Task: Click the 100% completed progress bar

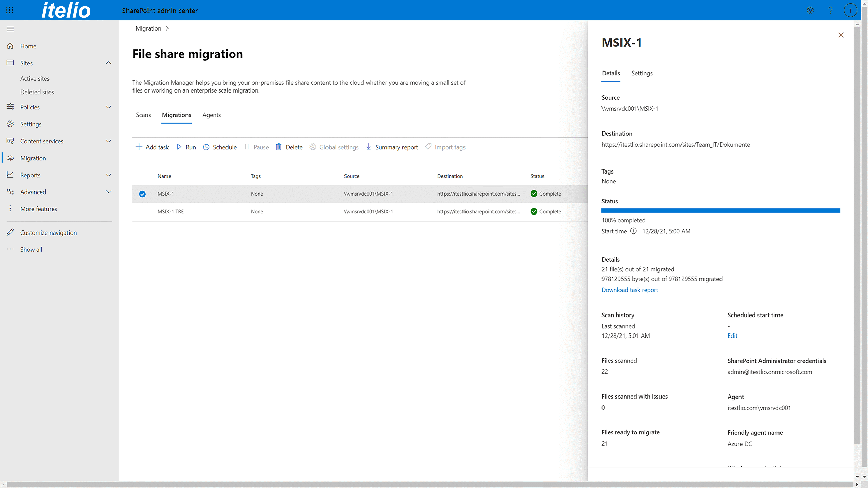Action: pos(721,210)
